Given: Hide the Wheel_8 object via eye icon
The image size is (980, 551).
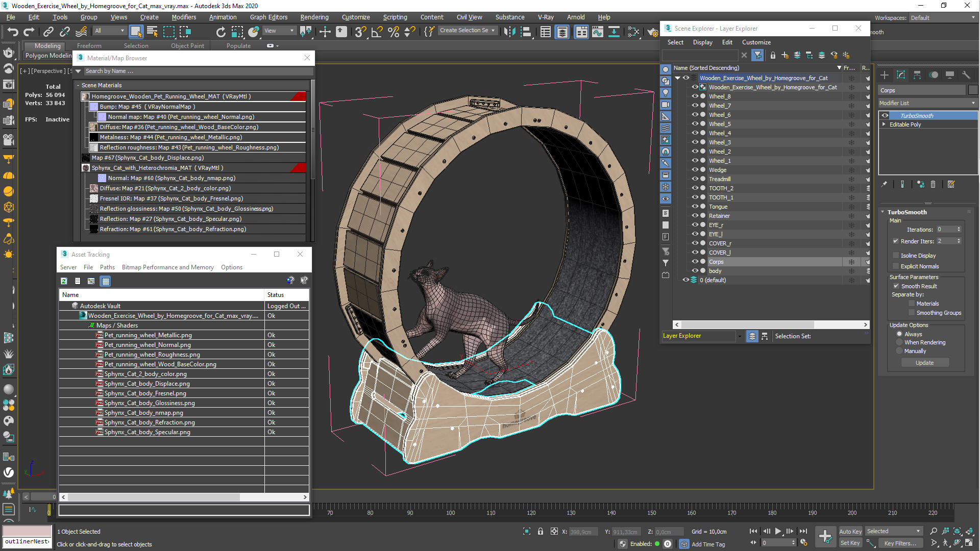Looking at the screenshot, I should coord(695,96).
